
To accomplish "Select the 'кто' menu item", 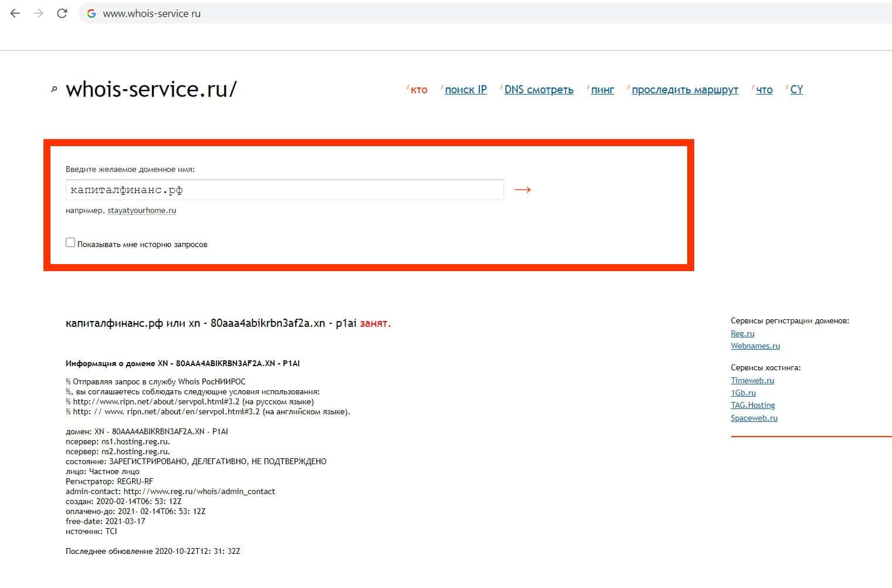I will tap(419, 90).
